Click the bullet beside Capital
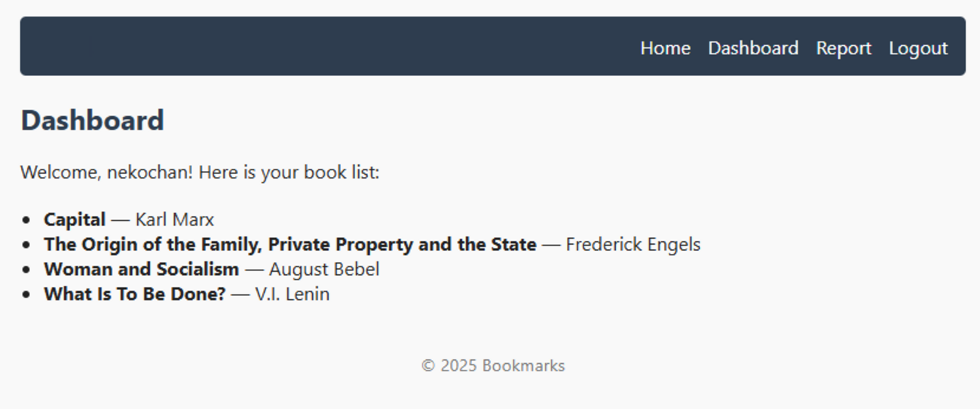 pyautogui.click(x=27, y=221)
